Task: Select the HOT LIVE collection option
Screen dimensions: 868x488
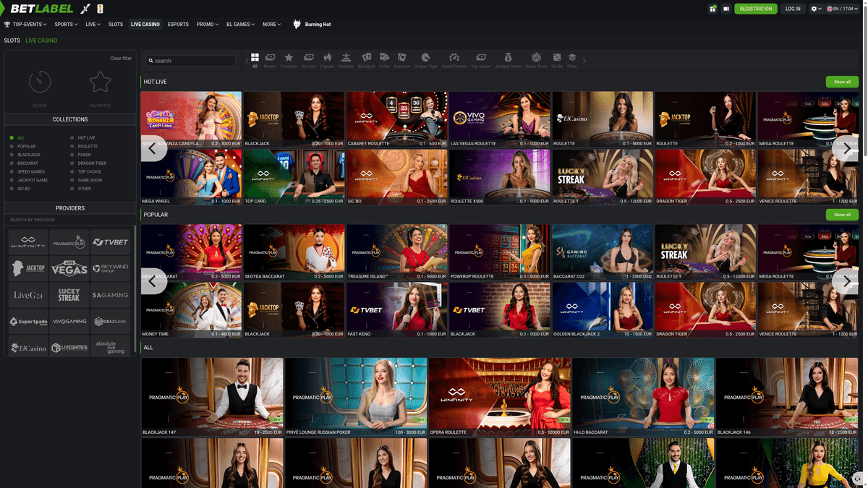Action: tap(82, 137)
